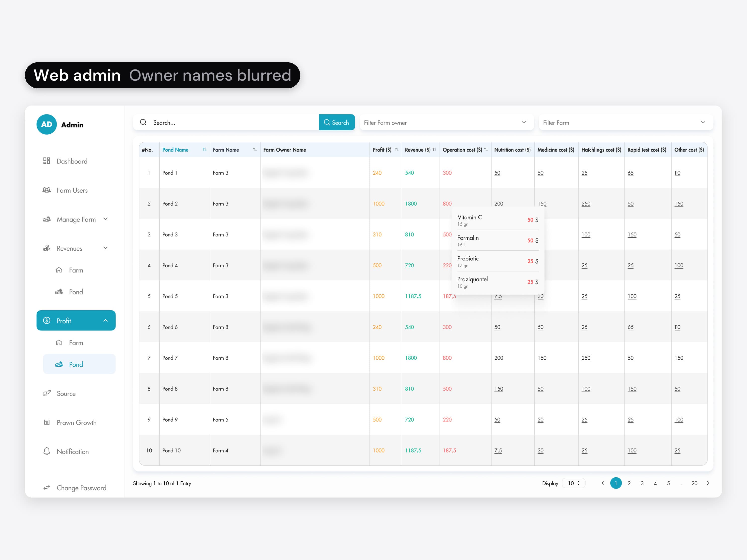This screenshot has width=747, height=560.
Task: Change the Display rows-per-page stepper
Action: coord(573,483)
